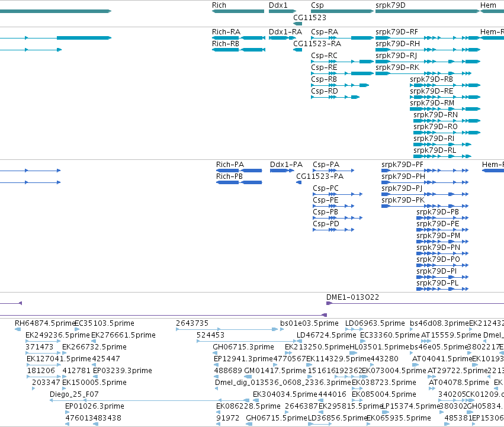Click protein Csp-PE
Image resolution: width=504 pixels, height=427 pixels.
[x=326, y=200]
